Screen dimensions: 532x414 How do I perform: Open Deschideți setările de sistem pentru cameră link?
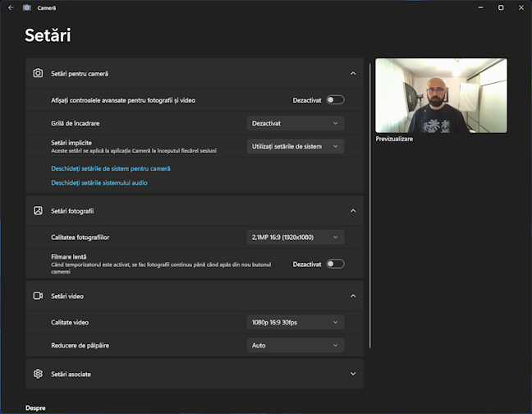111,168
